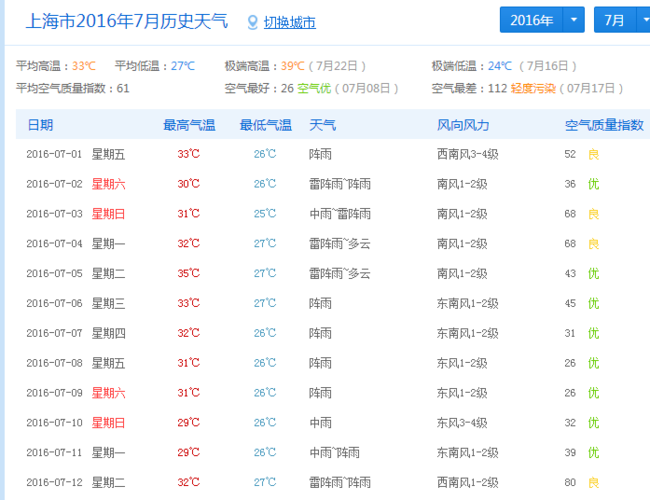Viewport: 650px width, 500px height.
Task: Click 35℃ high temperature on 2016-07-05
Action: pos(189,273)
